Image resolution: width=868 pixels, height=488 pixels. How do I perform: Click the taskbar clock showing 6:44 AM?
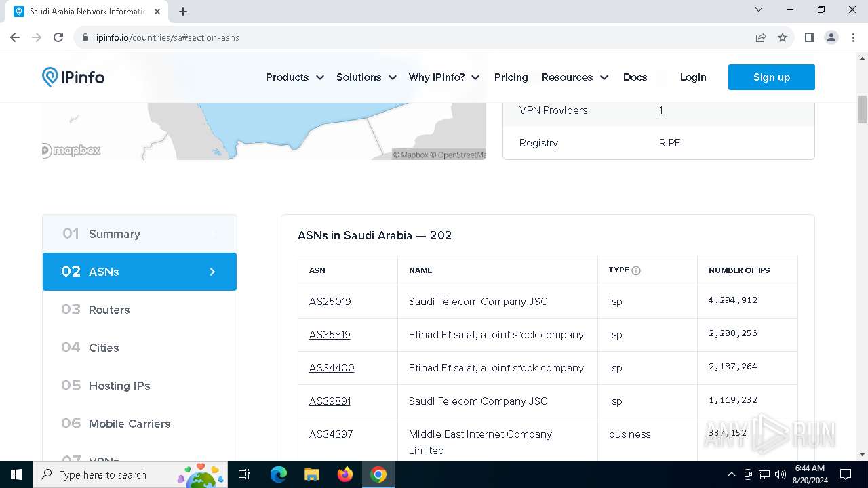click(x=810, y=474)
